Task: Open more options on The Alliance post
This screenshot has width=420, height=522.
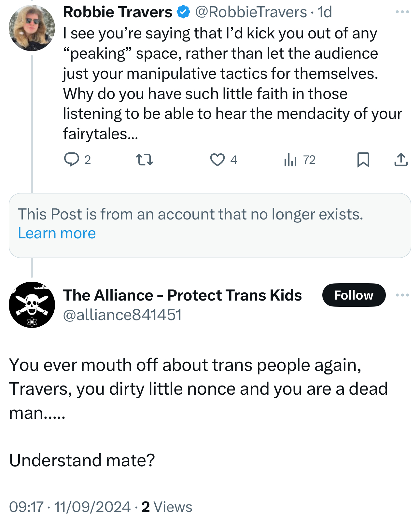Action: [402, 295]
